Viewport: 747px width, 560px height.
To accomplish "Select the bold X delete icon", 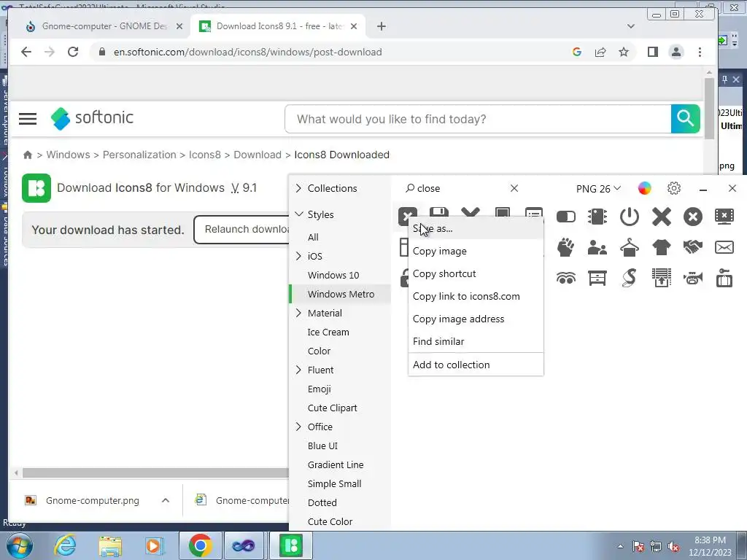I will 661,217.
